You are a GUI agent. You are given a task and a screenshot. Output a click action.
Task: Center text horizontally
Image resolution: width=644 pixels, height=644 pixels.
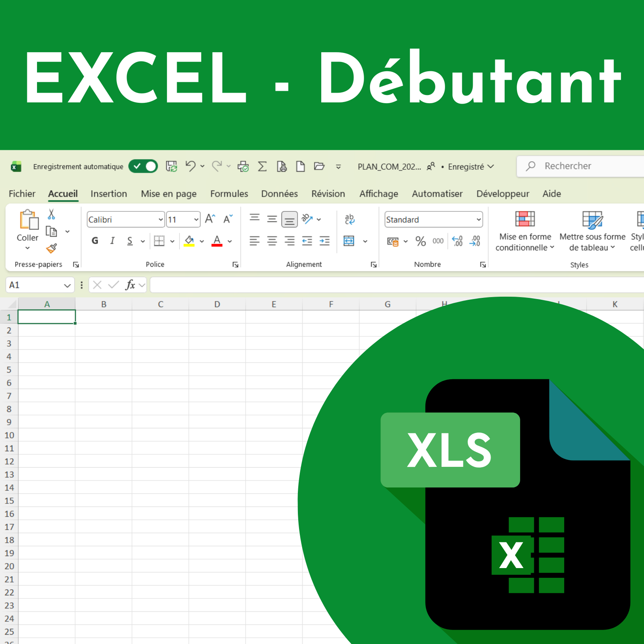click(272, 241)
